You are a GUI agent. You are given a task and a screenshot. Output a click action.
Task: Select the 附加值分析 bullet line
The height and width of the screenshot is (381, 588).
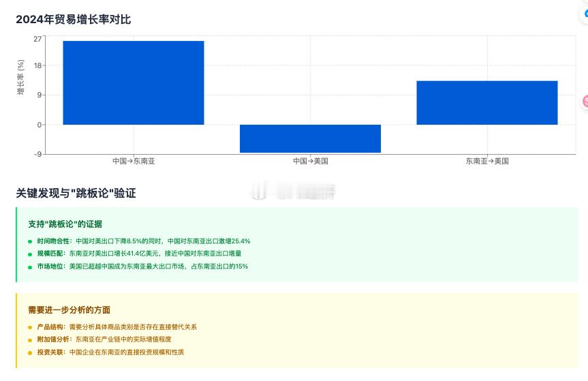click(99, 339)
